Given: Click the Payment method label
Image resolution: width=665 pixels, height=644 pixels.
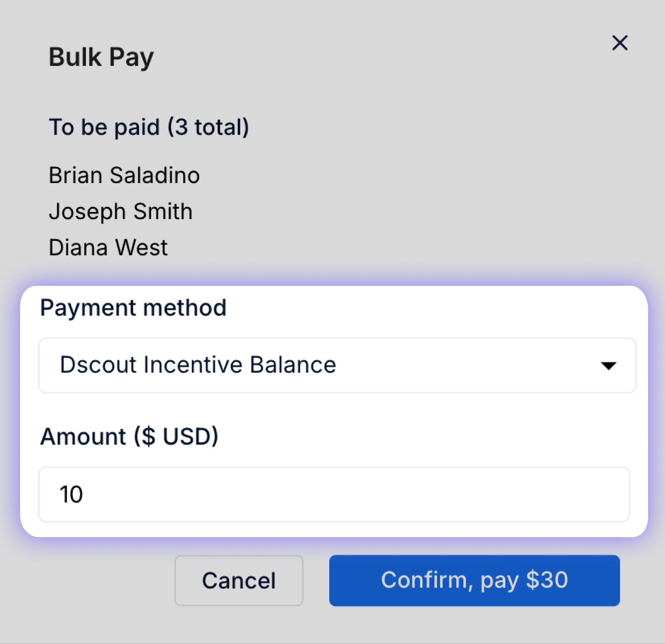Looking at the screenshot, I should tap(133, 308).
